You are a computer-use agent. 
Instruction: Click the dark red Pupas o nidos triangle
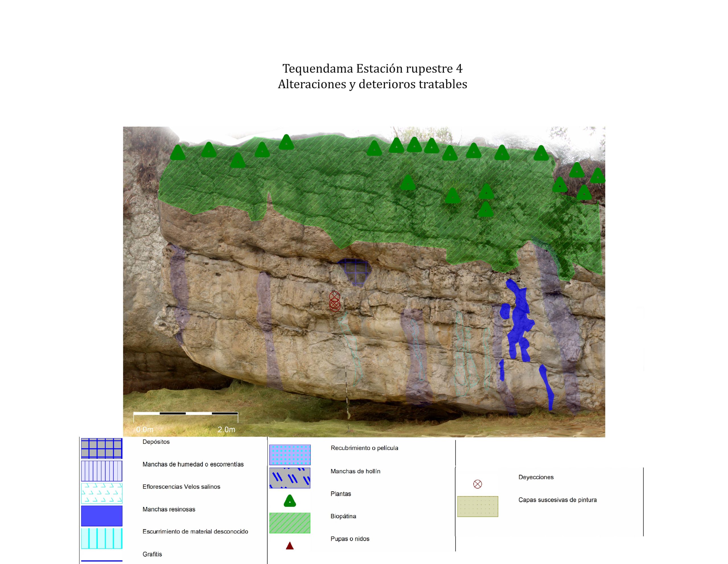(x=290, y=546)
